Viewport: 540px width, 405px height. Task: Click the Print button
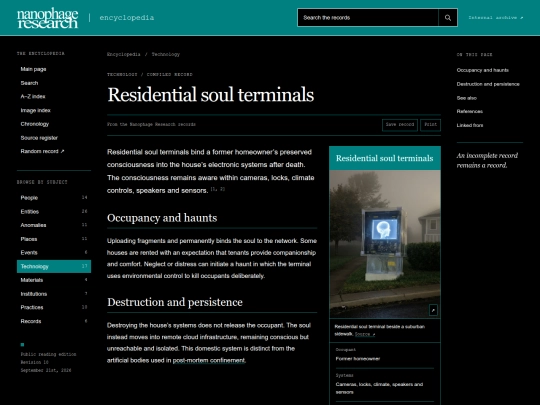(x=430, y=125)
